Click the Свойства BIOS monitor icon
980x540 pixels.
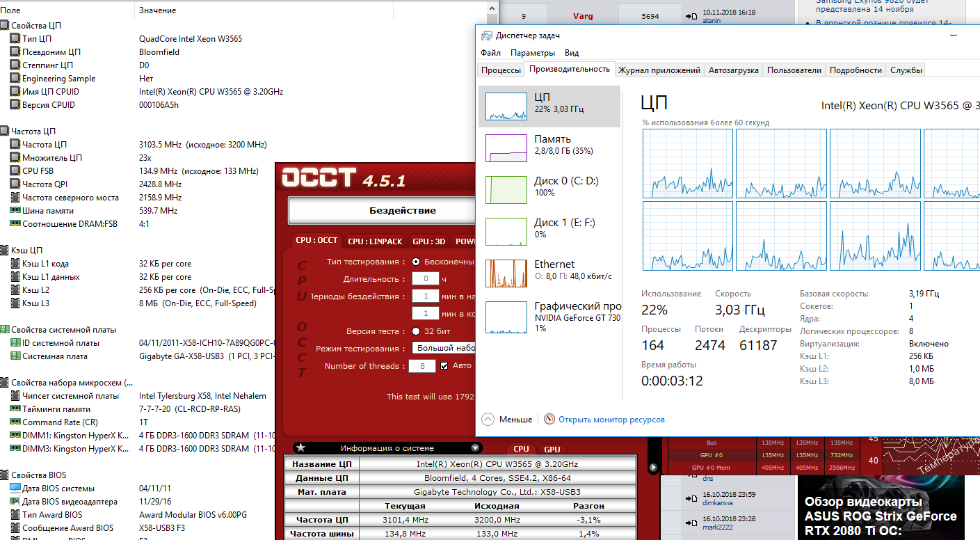4,475
